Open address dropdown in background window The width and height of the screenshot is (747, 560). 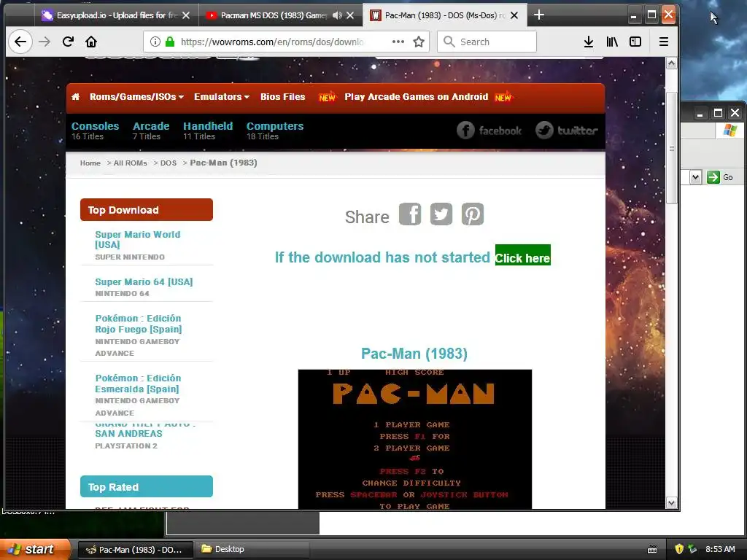tap(695, 177)
